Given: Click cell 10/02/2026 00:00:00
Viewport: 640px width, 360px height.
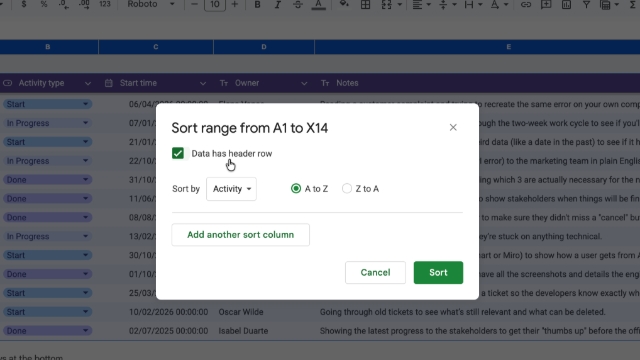Looking at the screenshot, I should [168, 312].
